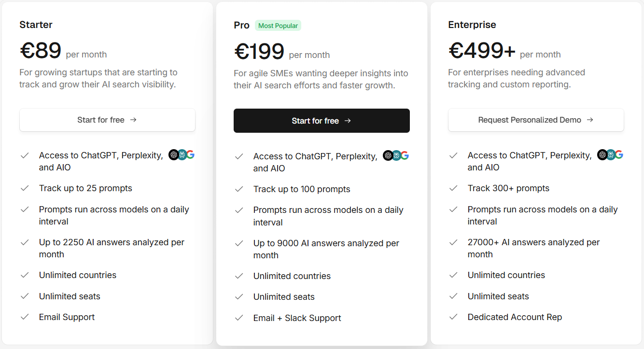Viewport: 644px width, 349px height.
Task: Click Start for free on the Pro plan
Action: pyautogui.click(x=322, y=121)
